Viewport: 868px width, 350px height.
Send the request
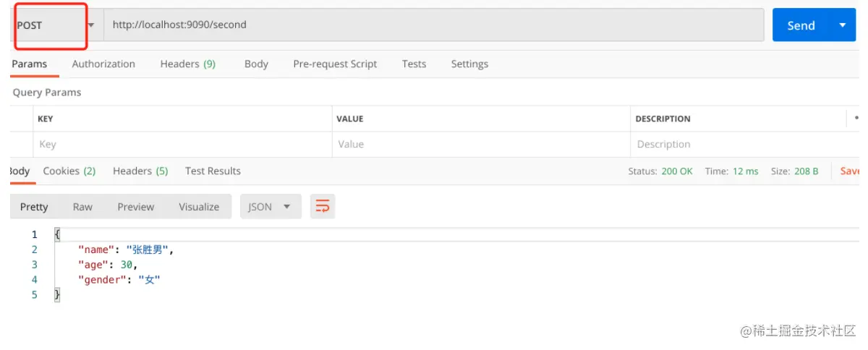coord(801,25)
